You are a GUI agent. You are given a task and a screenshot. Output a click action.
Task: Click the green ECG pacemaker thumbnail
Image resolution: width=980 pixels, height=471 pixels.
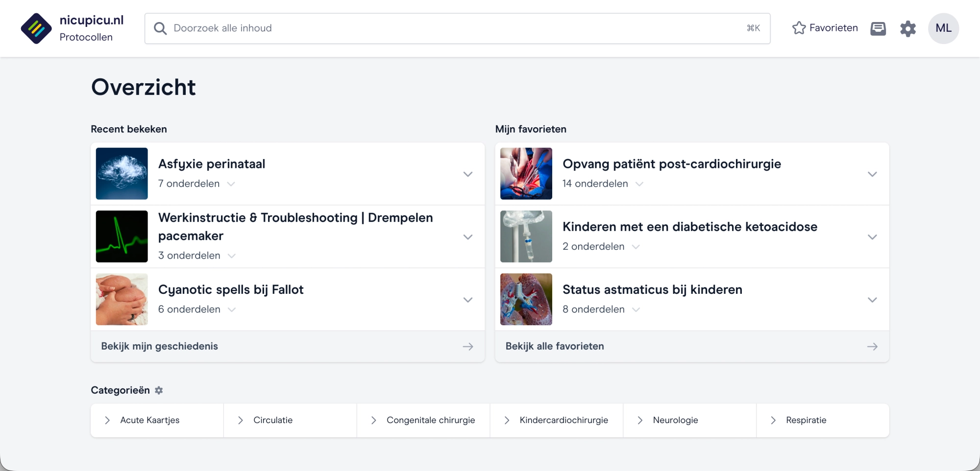tap(122, 236)
